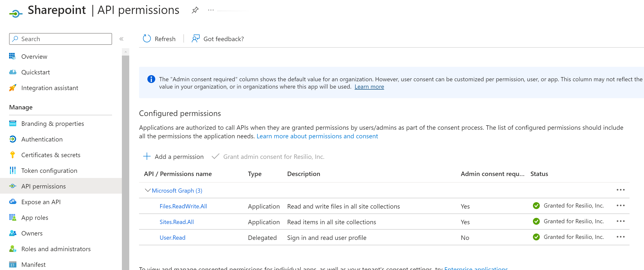Click Learn more about permissions and consent
This screenshot has width=644, height=270.
coord(317,136)
